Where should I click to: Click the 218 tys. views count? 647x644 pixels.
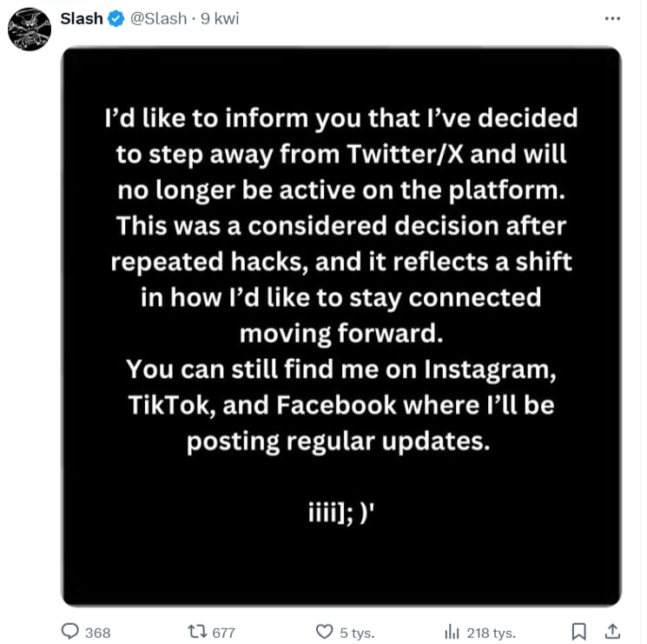491,633
